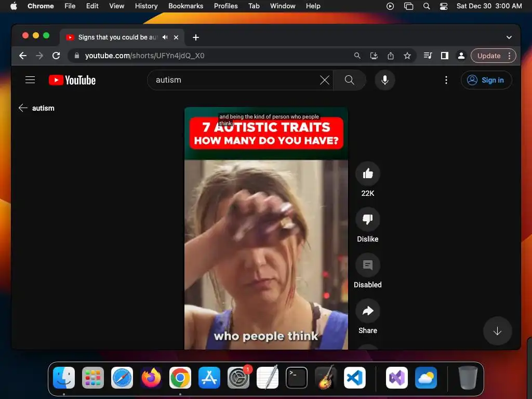Open the File menu
The height and width of the screenshot is (399, 532).
click(x=70, y=6)
